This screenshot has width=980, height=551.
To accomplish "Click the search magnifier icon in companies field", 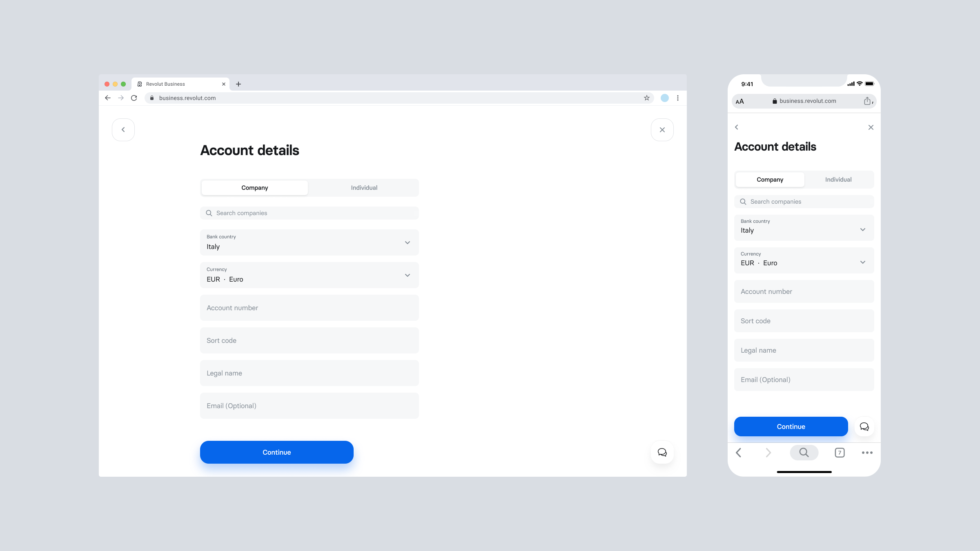I will (x=209, y=213).
